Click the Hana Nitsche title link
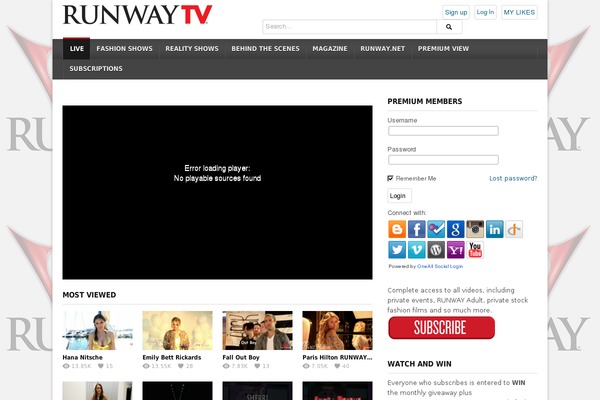The width and height of the screenshot is (600, 400). [83, 357]
